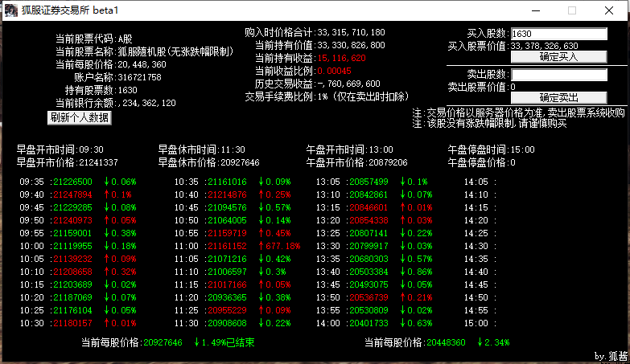Minimize the 狐服证券交易所 window
The image size is (630, 364).
[x=535, y=10]
